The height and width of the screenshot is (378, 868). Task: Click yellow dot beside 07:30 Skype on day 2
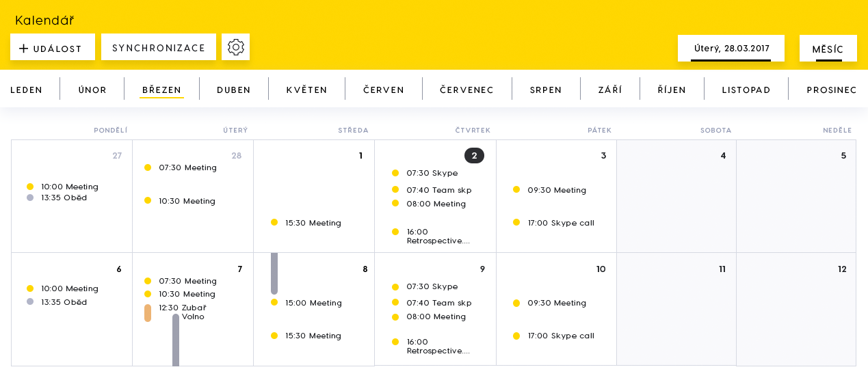pos(395,173)
